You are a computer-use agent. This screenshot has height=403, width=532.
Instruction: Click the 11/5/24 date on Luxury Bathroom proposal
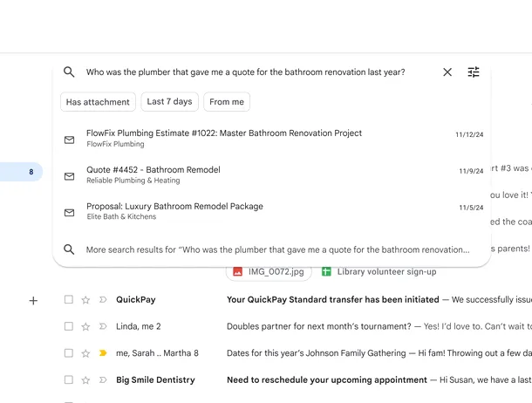471,208
